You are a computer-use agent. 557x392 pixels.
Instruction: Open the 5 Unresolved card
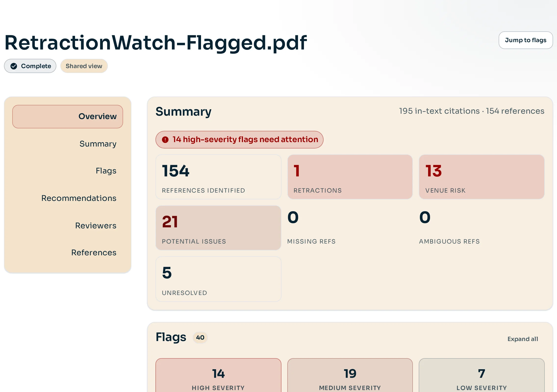(x=218, y=279)
